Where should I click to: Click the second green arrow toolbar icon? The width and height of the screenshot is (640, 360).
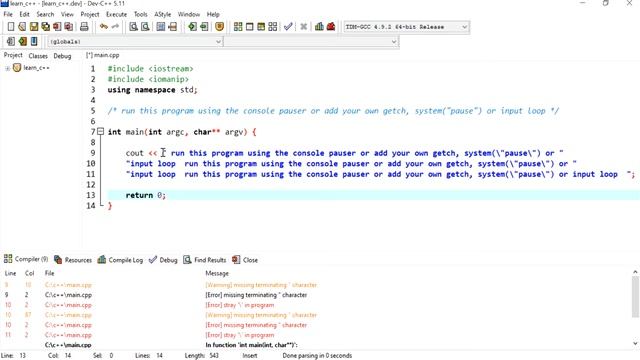(x=204, y=27)
